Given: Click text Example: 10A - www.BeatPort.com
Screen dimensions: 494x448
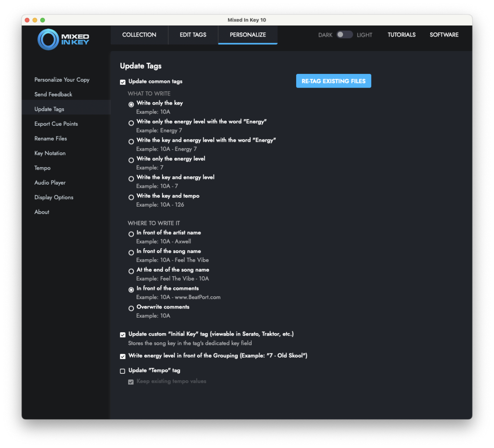Looking at the screenshot, I should [x=178, y=297].
